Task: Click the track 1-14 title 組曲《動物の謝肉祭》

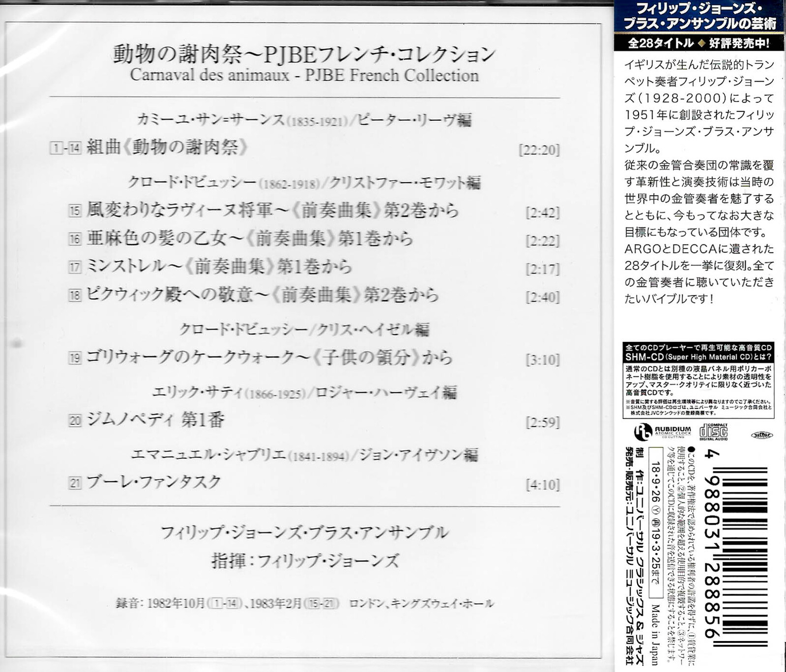Action: coord(167,147)
